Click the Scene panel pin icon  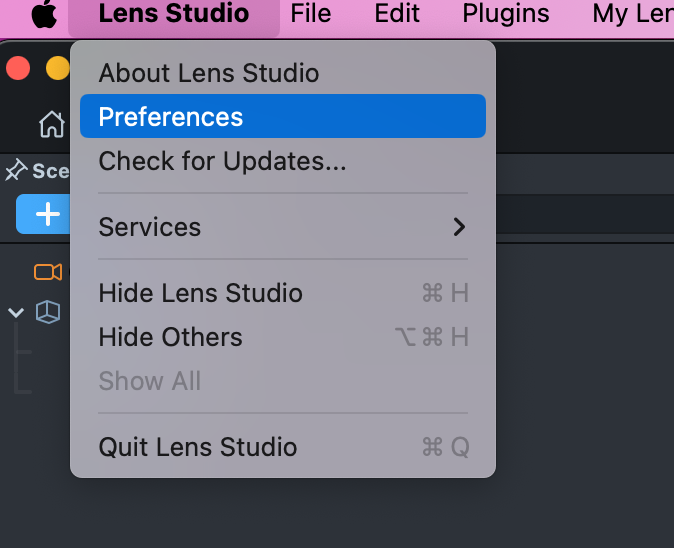pos(15,171)
